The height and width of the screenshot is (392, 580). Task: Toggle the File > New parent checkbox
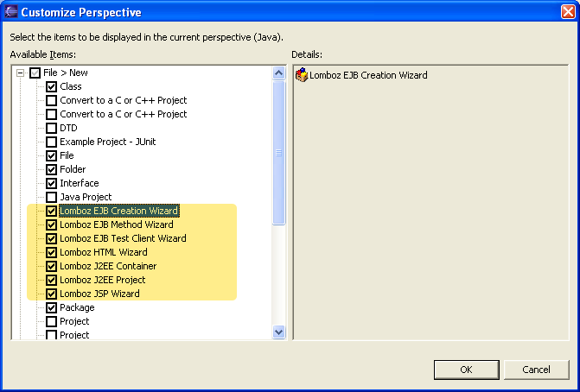click(x=35, y=73)
